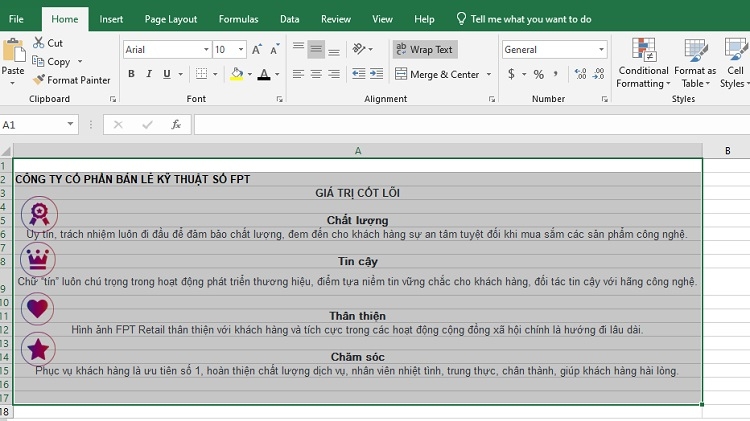This screenshot has height=421, width=750.
Task: Select column A header
Action: 358,151
